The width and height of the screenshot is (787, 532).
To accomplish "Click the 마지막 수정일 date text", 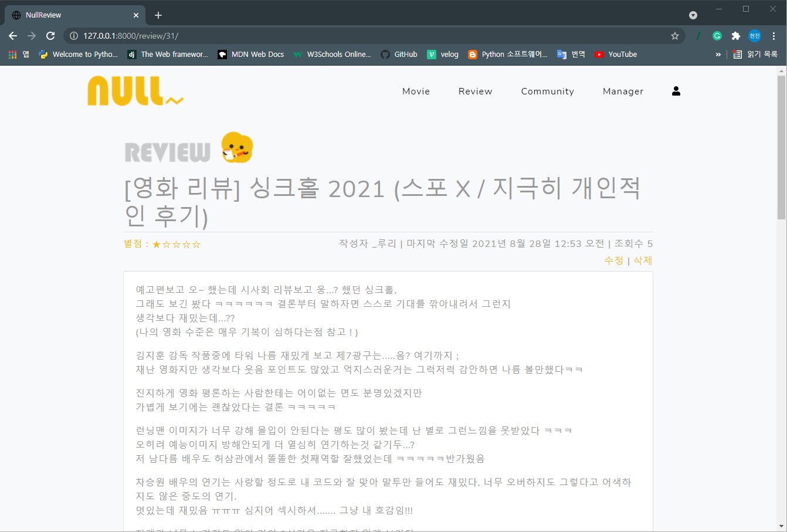I will coord(505,243).
